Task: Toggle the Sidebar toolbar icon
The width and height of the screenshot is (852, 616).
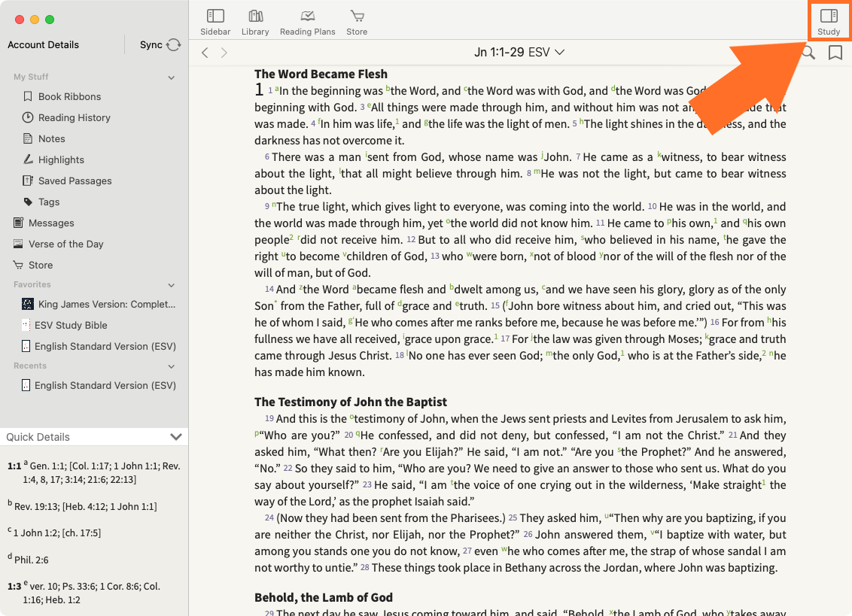Action: [215, 23]
